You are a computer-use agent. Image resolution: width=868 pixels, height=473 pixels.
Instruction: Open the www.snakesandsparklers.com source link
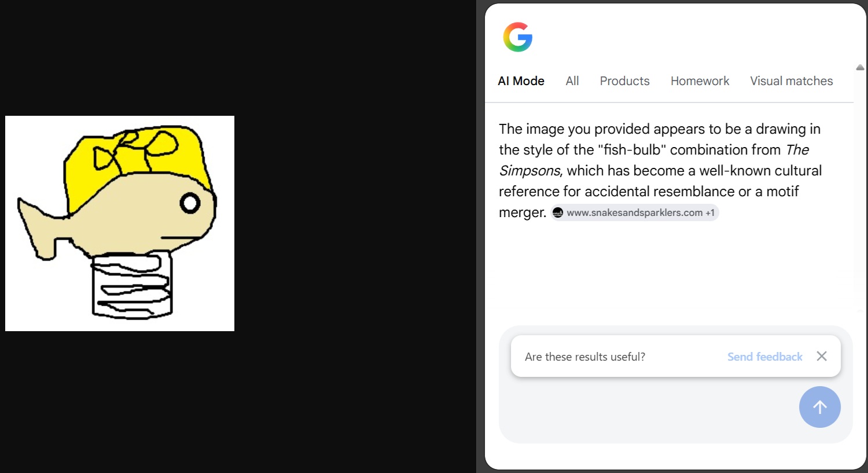[634, 212]
